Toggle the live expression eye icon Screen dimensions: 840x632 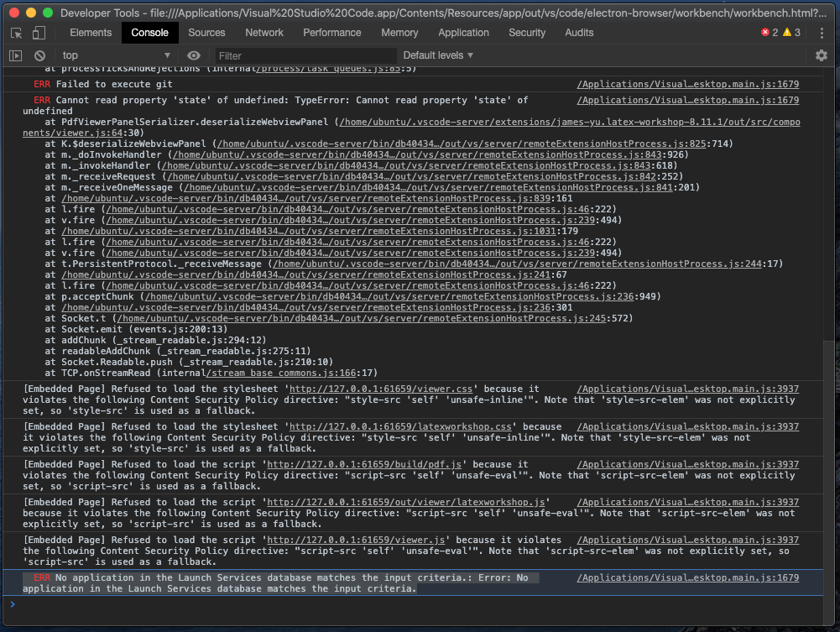(193, 55)
